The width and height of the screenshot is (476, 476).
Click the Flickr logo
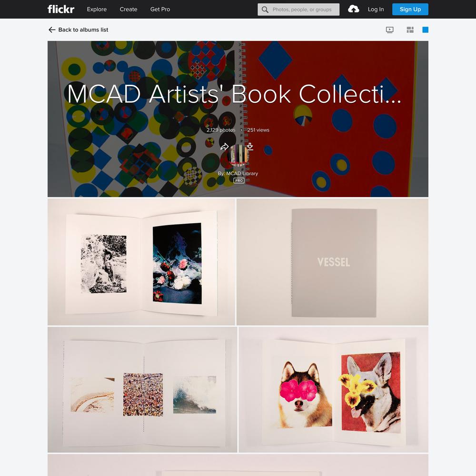click(x=61, y=9)
